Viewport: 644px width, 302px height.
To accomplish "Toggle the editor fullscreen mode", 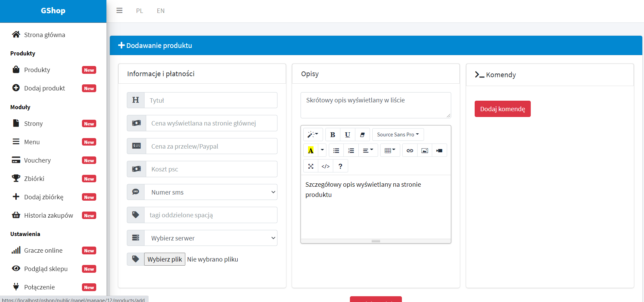I will [311, 166].
